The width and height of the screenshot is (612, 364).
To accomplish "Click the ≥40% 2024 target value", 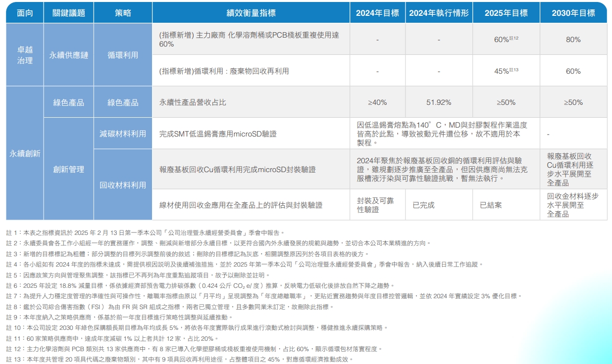I will click(377, 102).
